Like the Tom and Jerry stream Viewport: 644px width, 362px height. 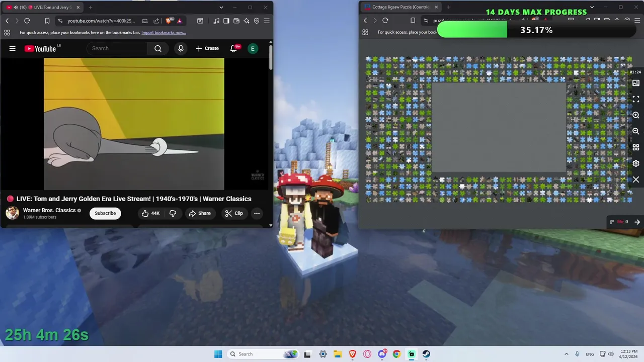click(x=150, y=213)
